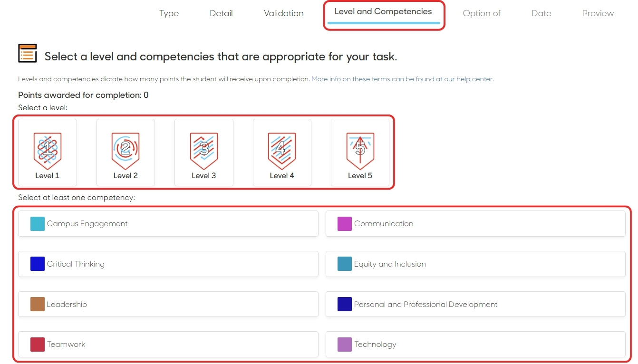638x364 pixels.
Task: Switch to the Type tab
Action: click(x=169, y=13)
